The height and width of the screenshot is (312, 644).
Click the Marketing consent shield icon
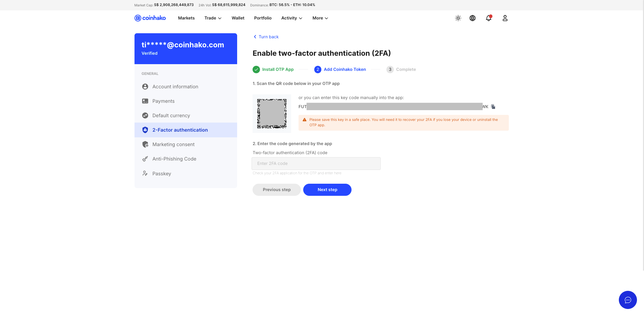pos(145,144)
